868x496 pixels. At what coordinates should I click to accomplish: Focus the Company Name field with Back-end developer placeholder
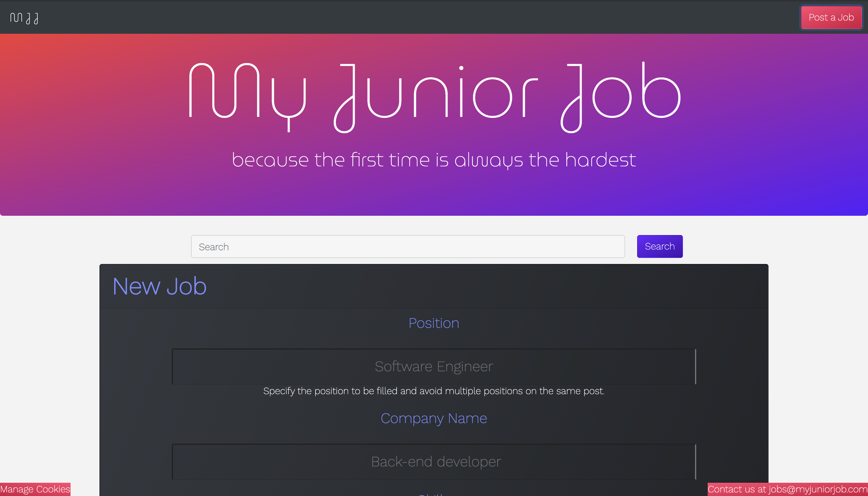pos(433,462)
